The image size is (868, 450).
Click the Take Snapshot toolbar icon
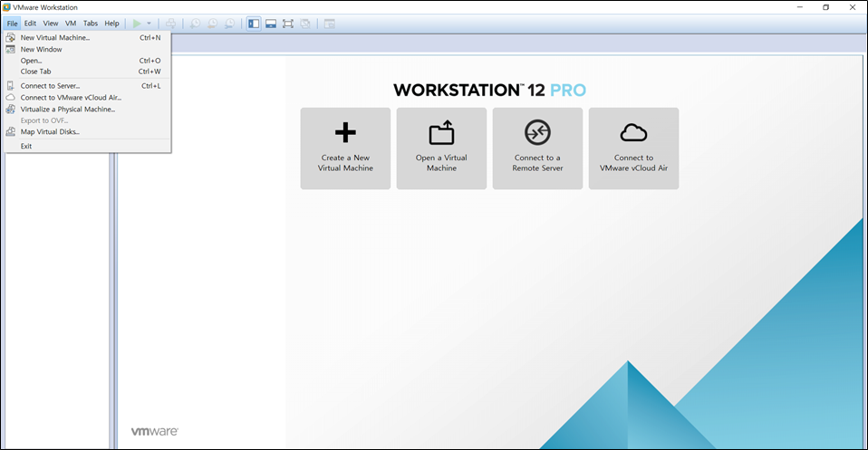(196, 24)
